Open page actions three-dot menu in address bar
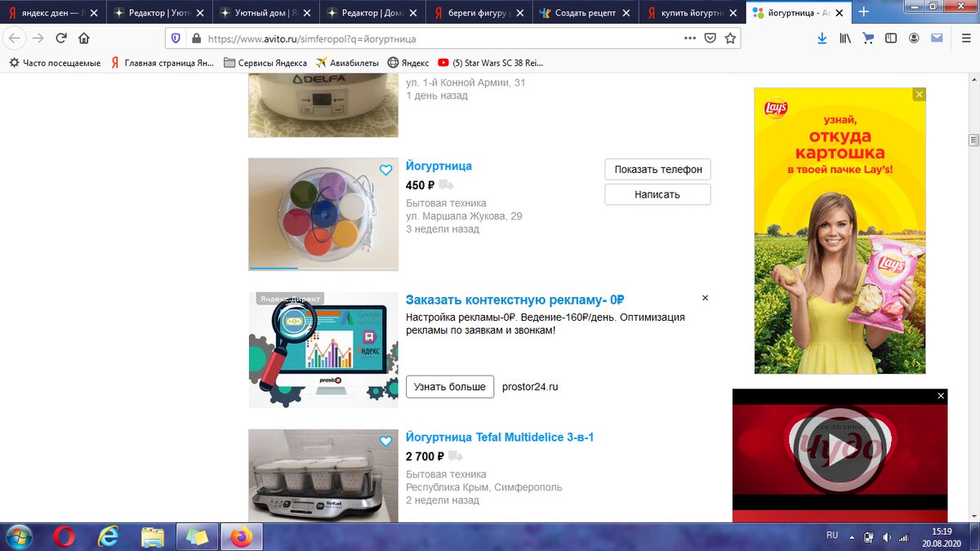 [x=690, y=38]
